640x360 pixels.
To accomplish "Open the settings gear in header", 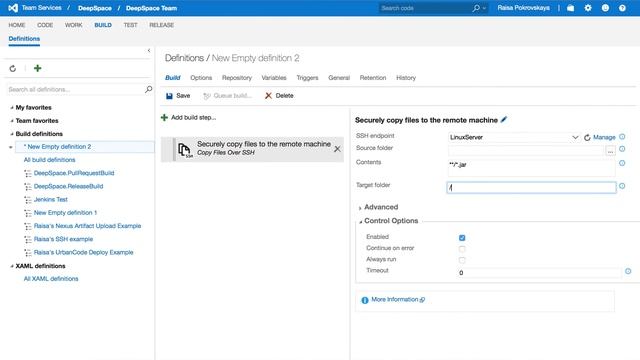I will click(588, 8).
